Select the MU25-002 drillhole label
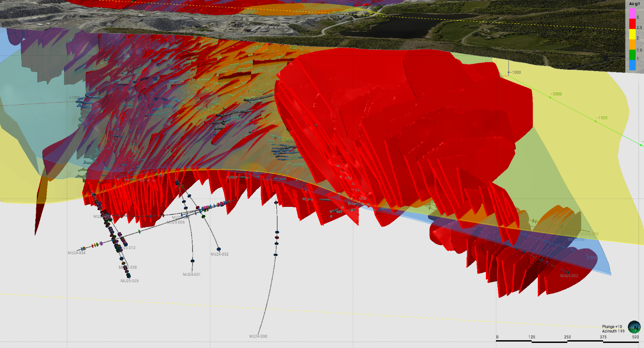This screenshot has height=348, width=644. [569, 276]
